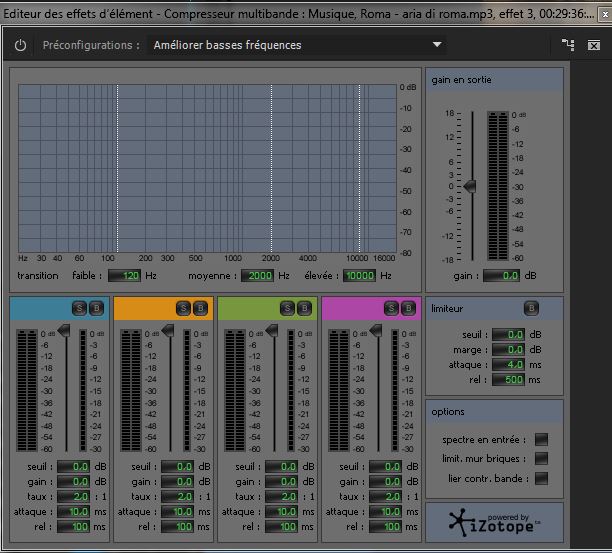Click the faible crossover frequency field
612x553 pixels.
(x=124, y=276)
